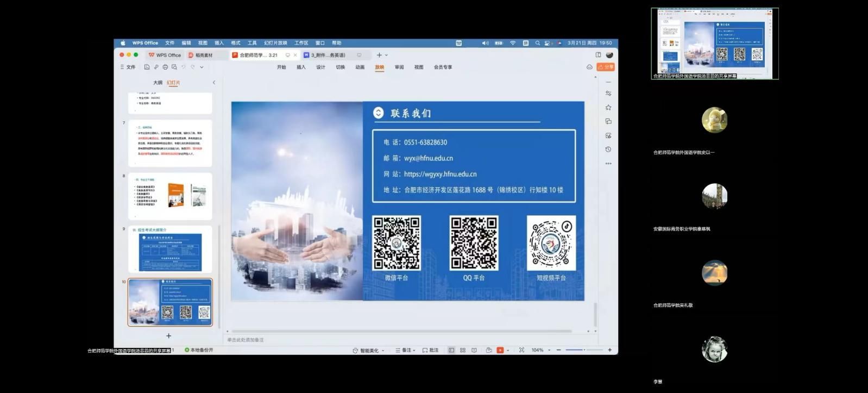Click the star icon in right sidebar

click(x=608, y=108)
